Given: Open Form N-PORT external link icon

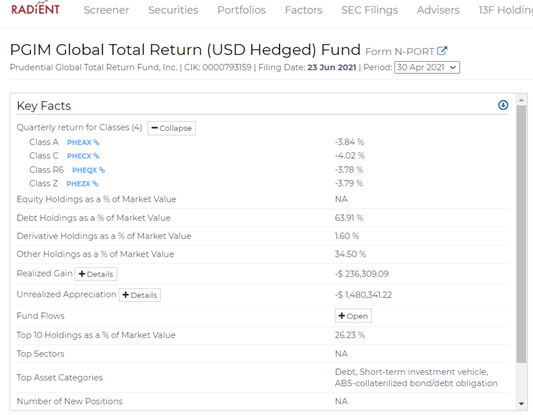Looking at the screenshot, I should pos(442,51).
